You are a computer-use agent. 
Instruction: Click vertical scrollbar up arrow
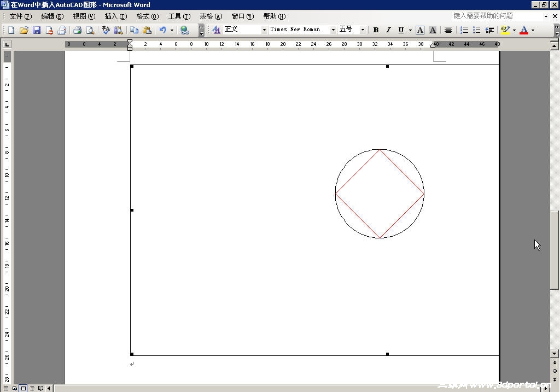click(x=555, y=45)
